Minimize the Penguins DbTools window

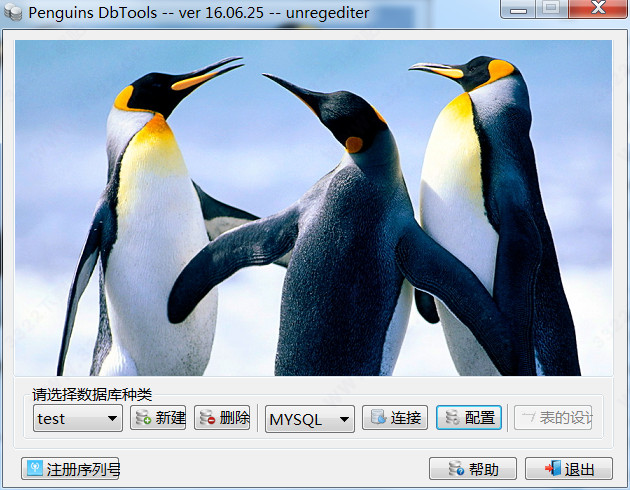[518, 9]
